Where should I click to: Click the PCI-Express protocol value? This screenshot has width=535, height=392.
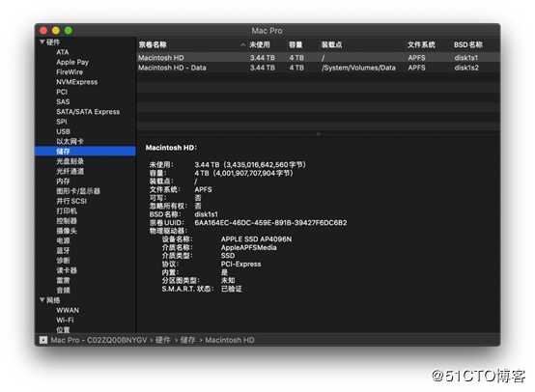click(240, 264)
